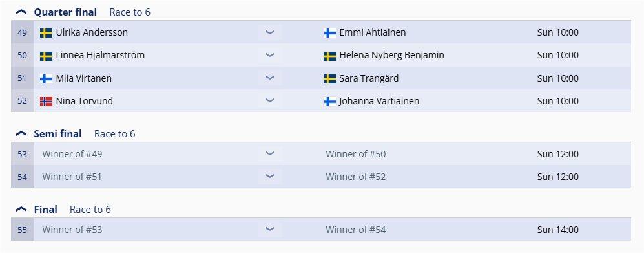Expand match 55 final details chevron
This screenshot has height=253, width=644.
[x=270, y=230]
